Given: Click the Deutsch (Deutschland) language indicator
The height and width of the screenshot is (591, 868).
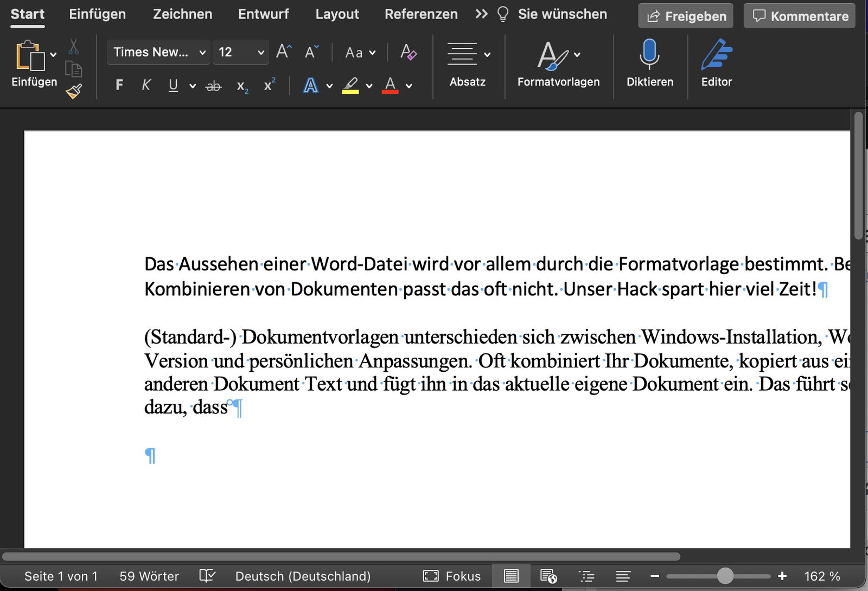Looking at the screenshot, I should point(303,576).
